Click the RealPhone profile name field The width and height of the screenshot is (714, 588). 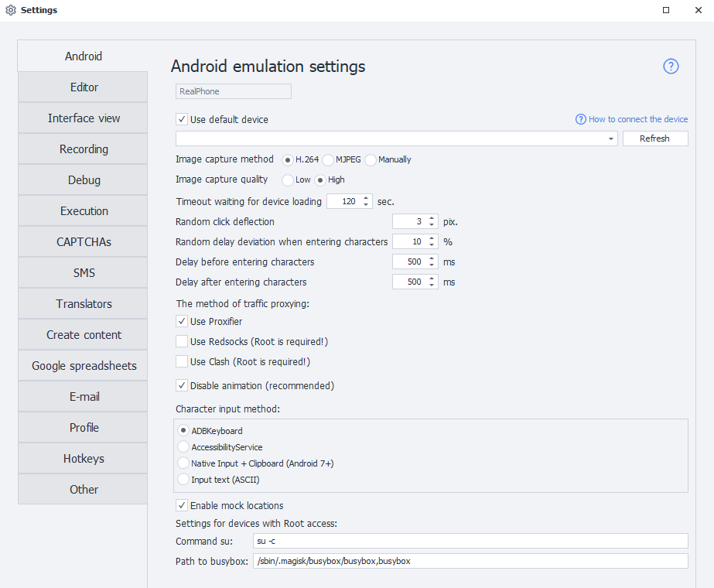click(x=233, y=91)
